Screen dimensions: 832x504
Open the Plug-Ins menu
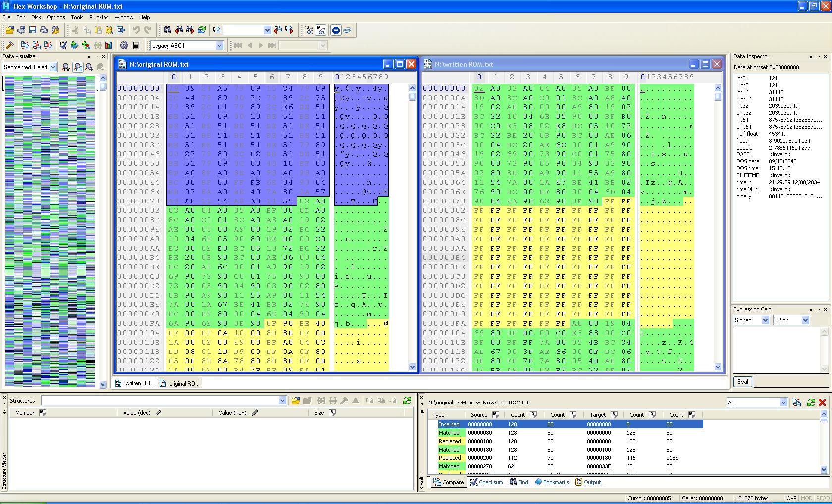pyautogui.click(x=99, y=17)
